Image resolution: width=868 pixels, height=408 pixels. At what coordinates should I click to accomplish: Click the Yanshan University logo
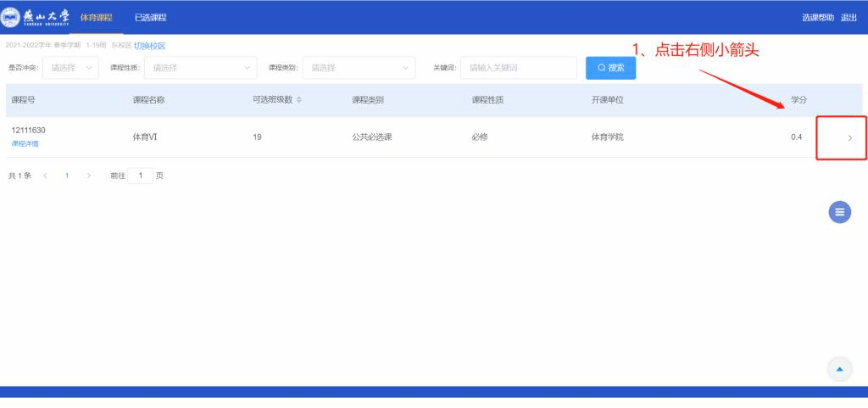click(36, 17)
